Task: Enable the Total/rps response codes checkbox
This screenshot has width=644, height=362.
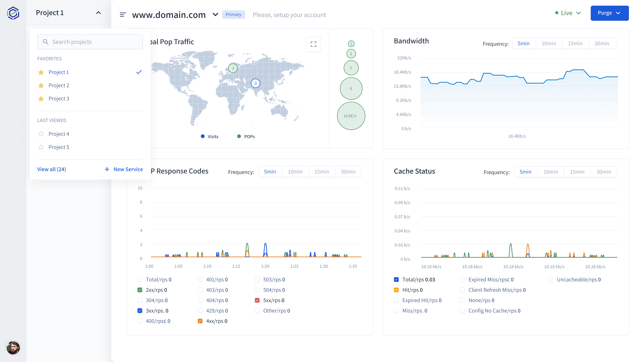Action: pyautogui.click(x=140, y=280)
